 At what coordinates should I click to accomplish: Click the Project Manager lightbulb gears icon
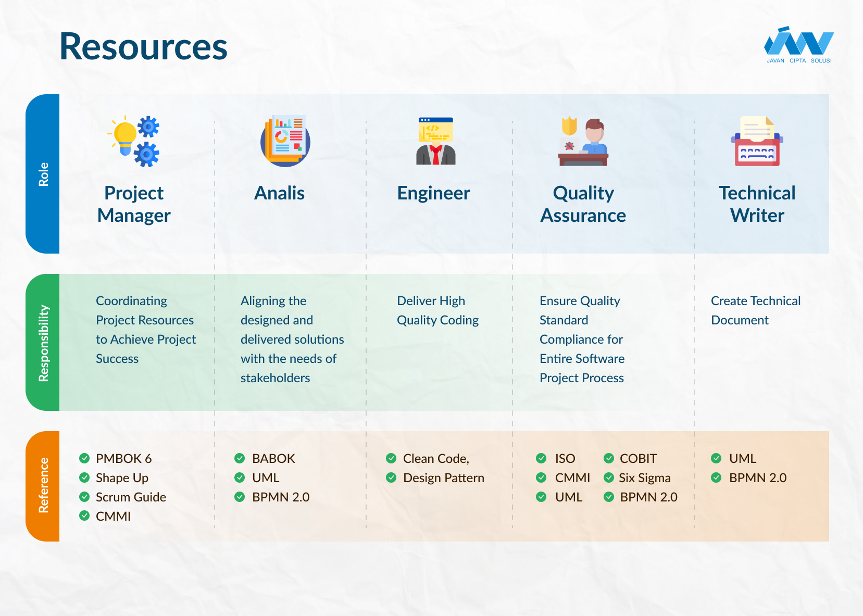pos(134,141)
